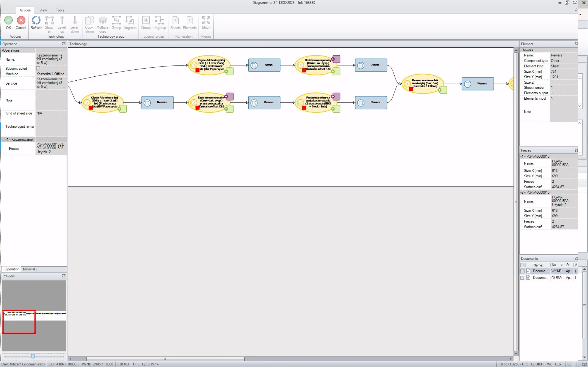Click the preview zoom slider handle

click(x=33, y=356)
